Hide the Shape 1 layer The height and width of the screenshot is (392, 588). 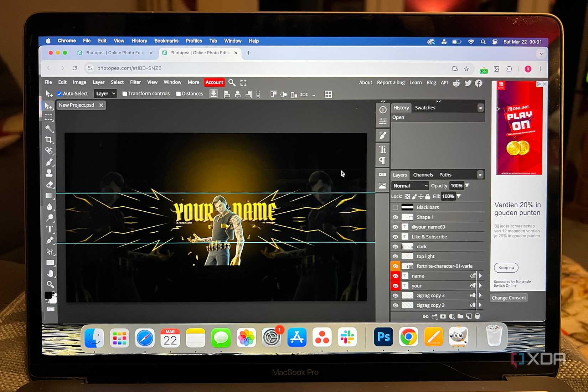pos(395,217)
